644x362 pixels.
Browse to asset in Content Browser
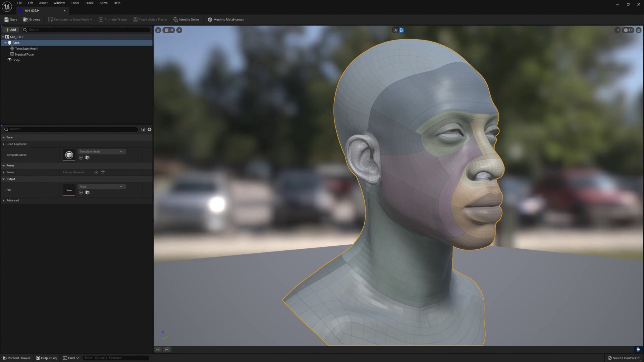click(x=32, y=19)
